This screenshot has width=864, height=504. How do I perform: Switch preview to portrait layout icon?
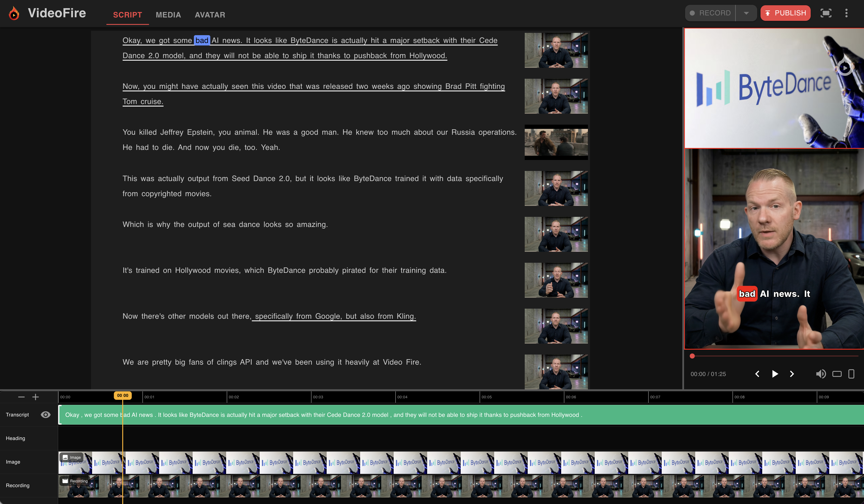[x=851, y=374]
